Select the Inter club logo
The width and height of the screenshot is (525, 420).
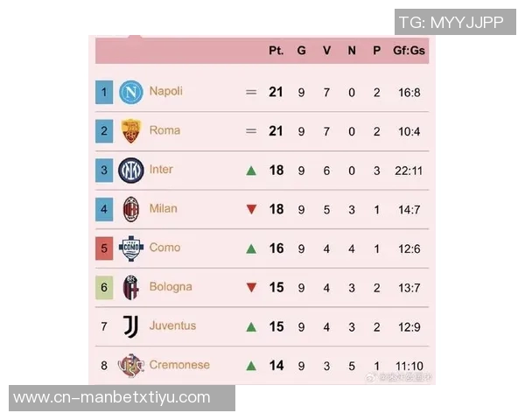(x=131, y=170)
